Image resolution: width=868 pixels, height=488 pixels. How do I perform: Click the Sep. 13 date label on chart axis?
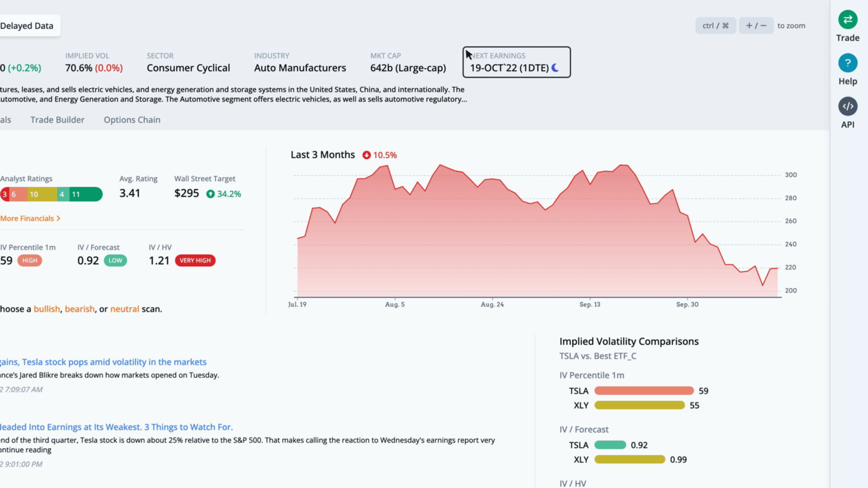(x=590, y=305)
